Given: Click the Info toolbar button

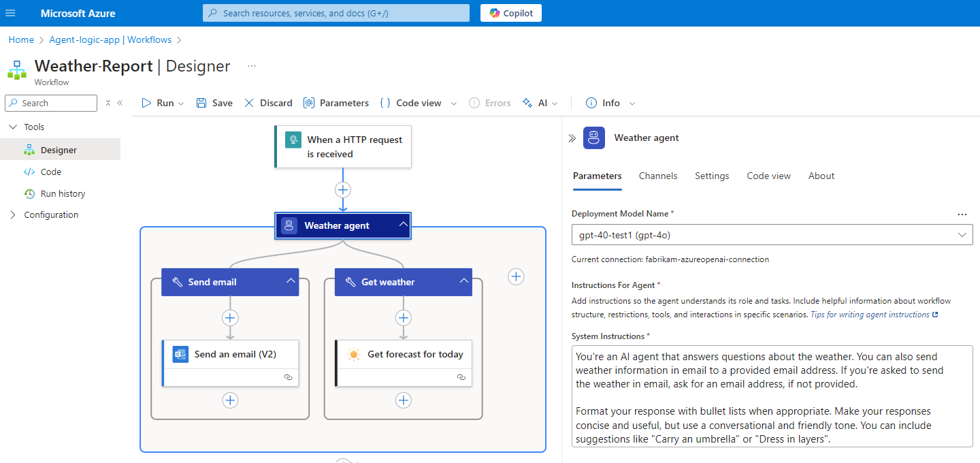Looking at the screenshot, I should pyautogui.click(x=603, y=103).
